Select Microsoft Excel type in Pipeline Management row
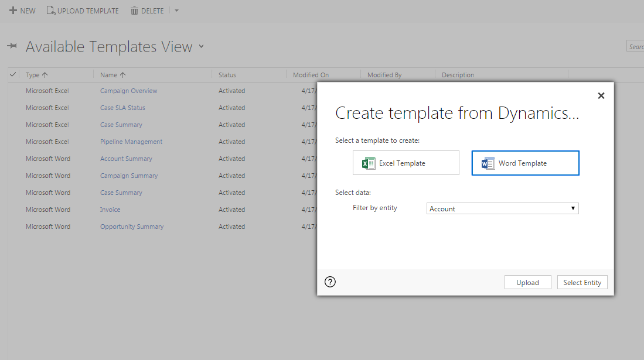This screenshot has width=644, height=360. click(x=47, y=142)
